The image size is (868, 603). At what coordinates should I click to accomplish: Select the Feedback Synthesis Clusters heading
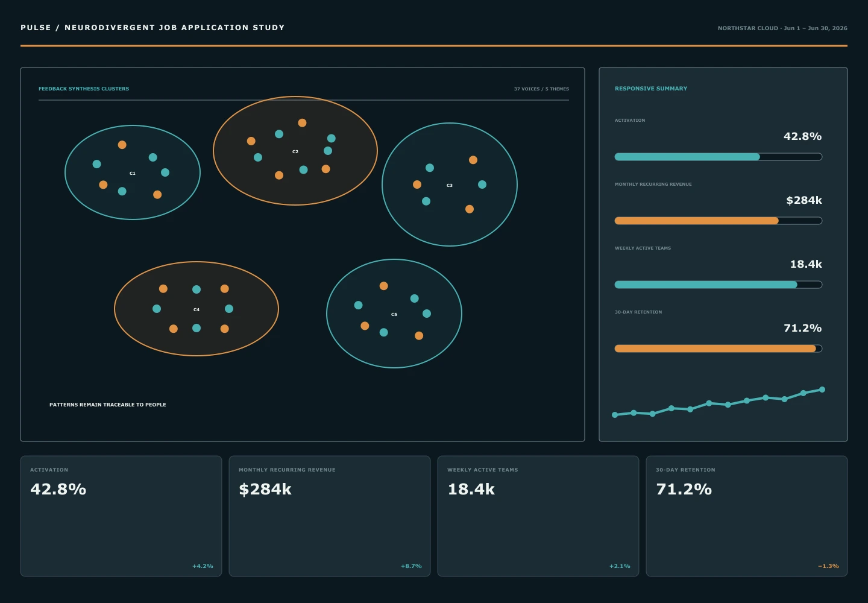(84, 89)
